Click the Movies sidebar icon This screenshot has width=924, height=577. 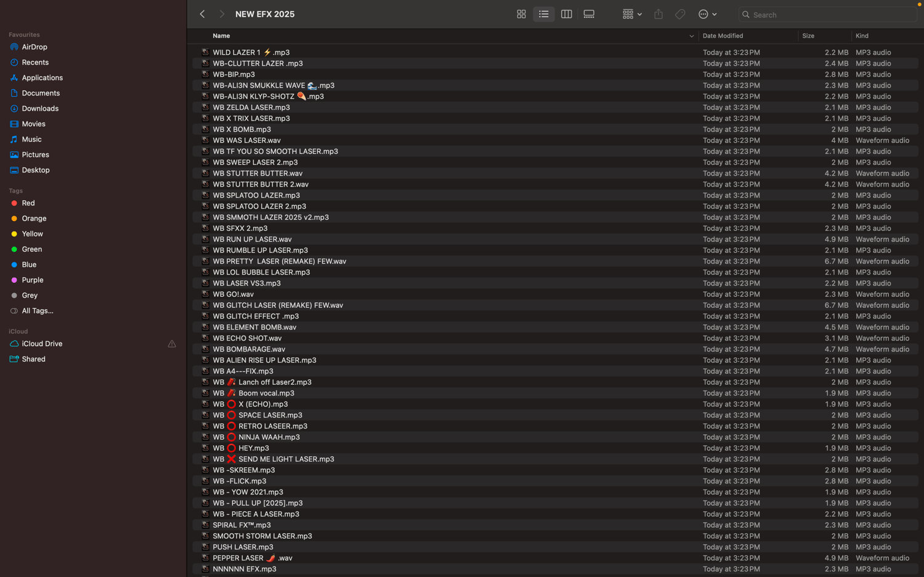point(14,124)
